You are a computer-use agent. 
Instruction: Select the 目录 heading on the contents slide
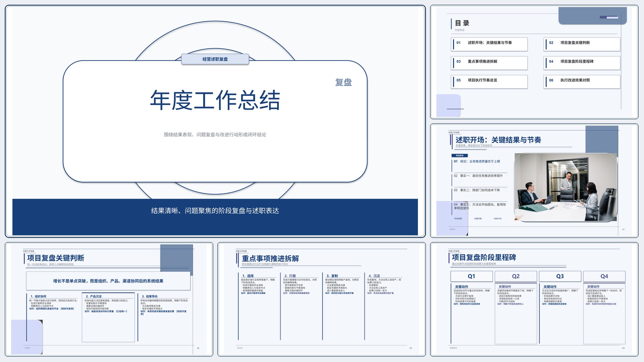462,23
